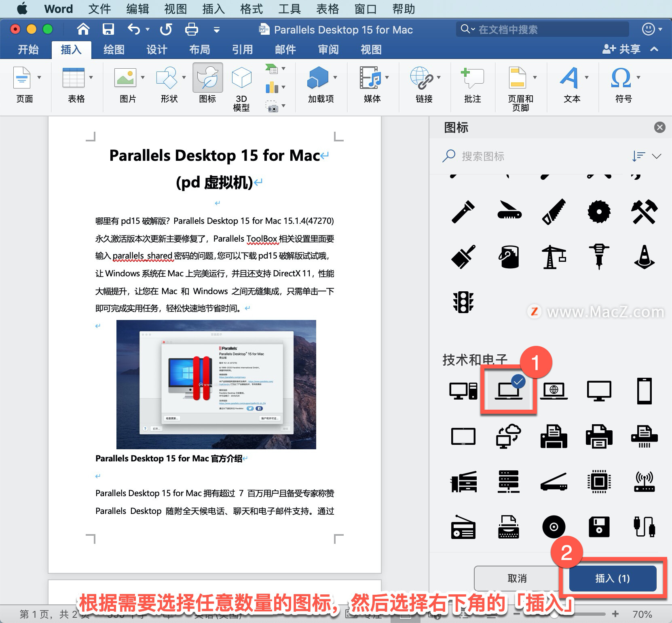Expand the Pages dropdown arrow

tap(39, 78)
